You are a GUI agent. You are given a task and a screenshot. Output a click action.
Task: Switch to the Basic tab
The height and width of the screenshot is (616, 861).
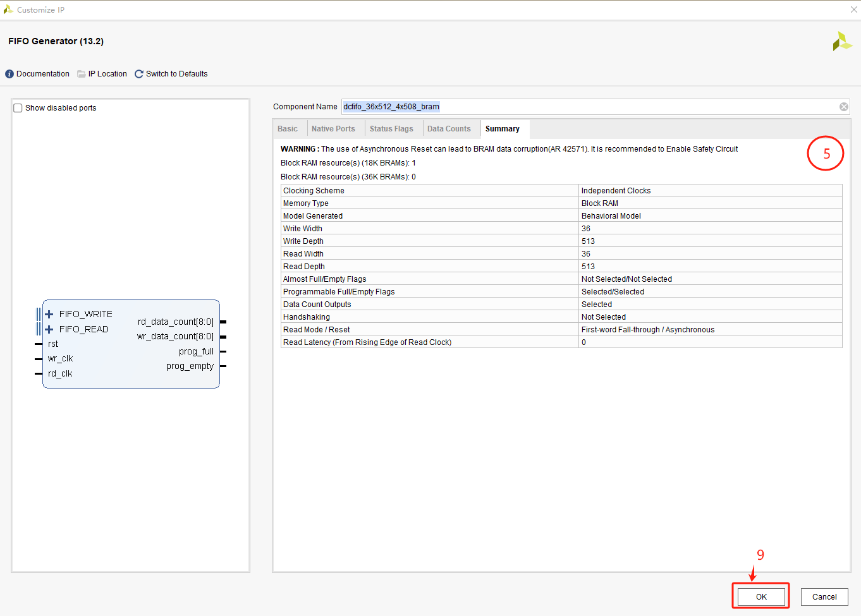[x=288, y=129]
